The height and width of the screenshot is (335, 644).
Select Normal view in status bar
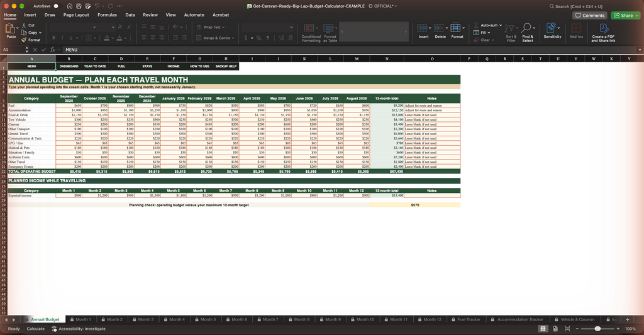click(543, 329)
